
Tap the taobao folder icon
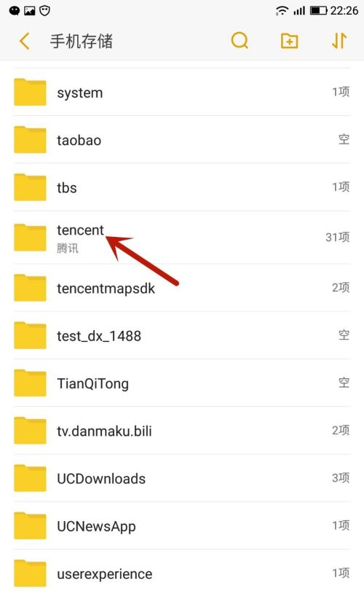pyautogui.click(x=30, y=139)
